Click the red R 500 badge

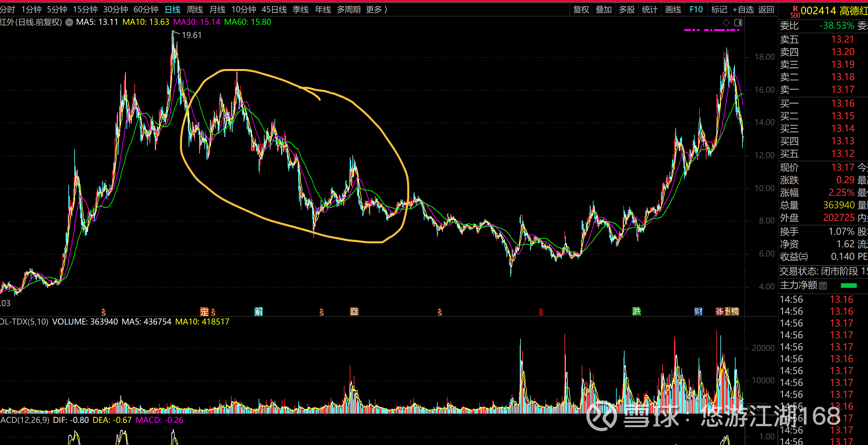(x=795, y=12)
